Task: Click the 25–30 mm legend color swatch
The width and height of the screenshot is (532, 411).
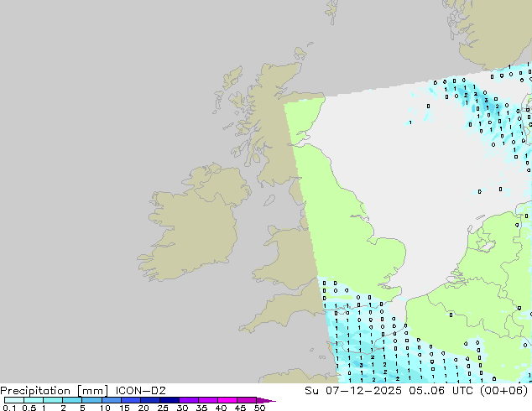Action: (170, 400)
